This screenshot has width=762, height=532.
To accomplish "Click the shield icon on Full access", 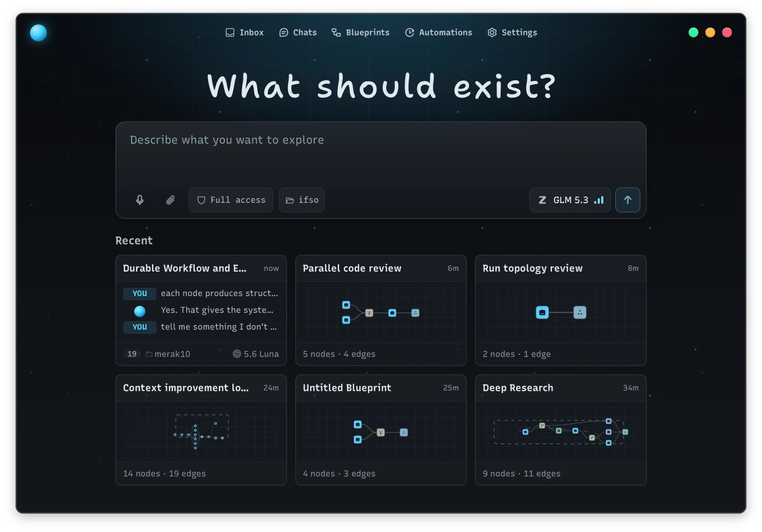I will point(201,200).
